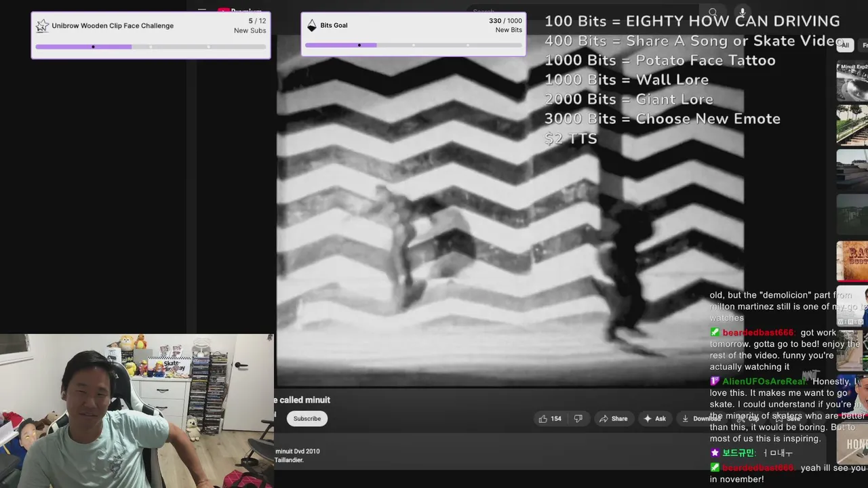
Task: Open the first recommended video thumbnail
Action: [x=852, y=81]
